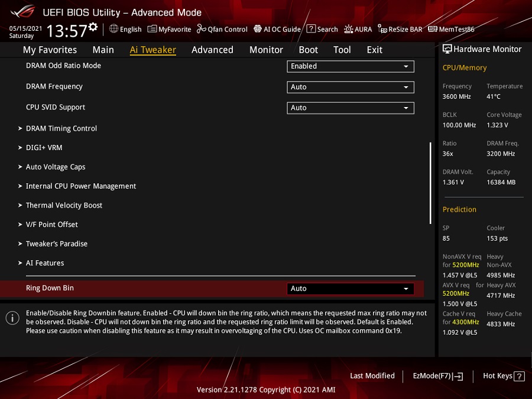Open AURA lighting icon
The height and width of the screenshot is (399, 532).
click(x=348, y=29)
